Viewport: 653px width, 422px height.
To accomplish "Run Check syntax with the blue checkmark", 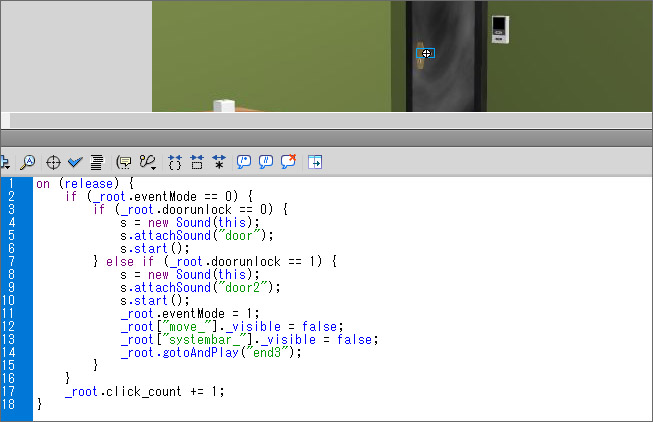I will 75,162.
